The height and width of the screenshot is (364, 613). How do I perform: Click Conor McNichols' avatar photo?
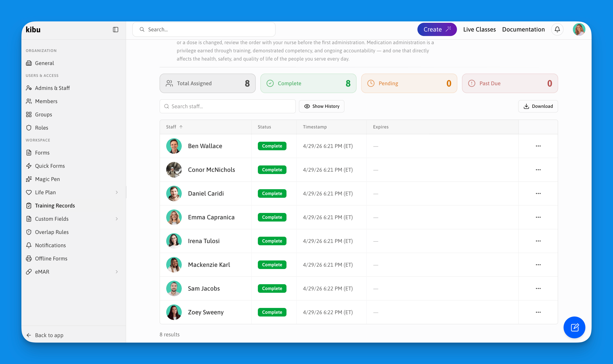tap(174, 170)
